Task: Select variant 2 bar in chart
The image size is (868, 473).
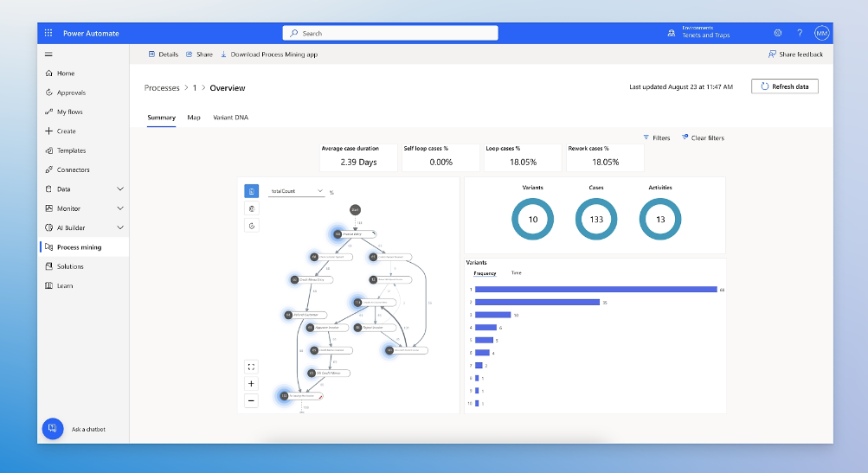Action: click(x=537, y=302)
